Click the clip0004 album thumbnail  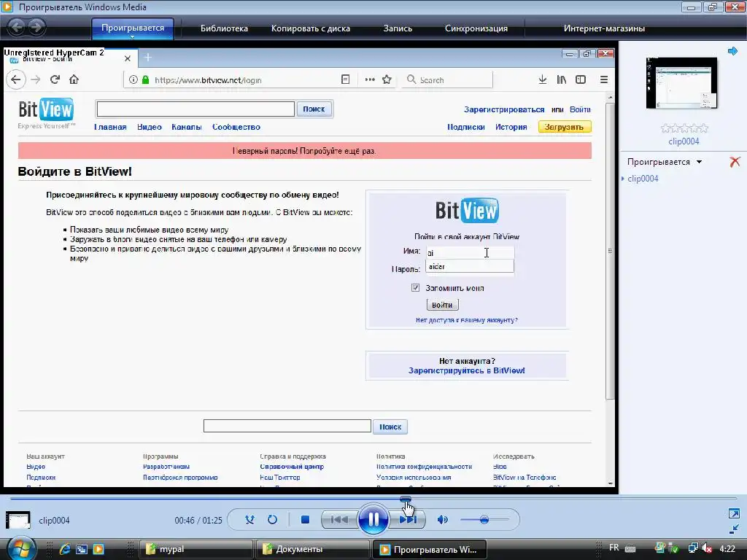tap(682, 83)
